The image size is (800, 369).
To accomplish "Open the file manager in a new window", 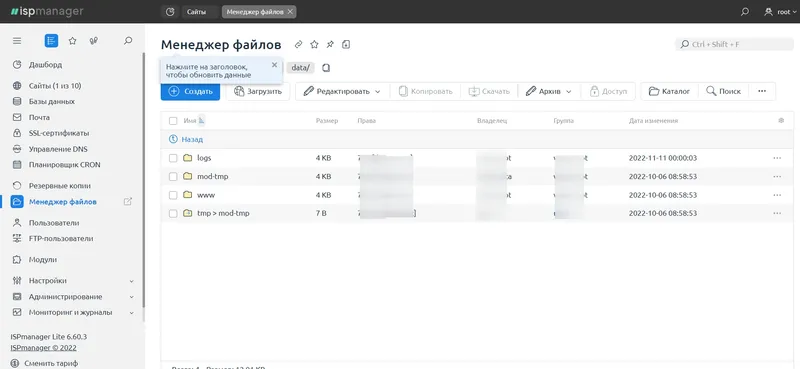I will coord(128,202).
